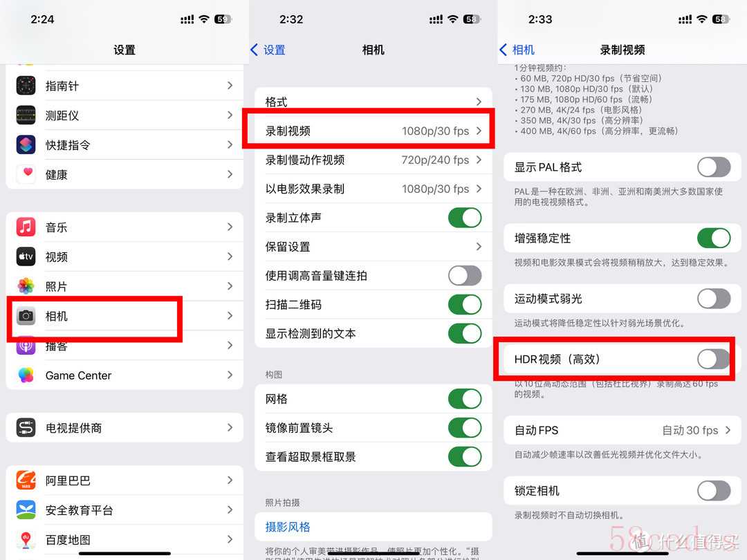Open chevron on the Game Center row
Screen dimensions: 747x560
click(230, 375)
